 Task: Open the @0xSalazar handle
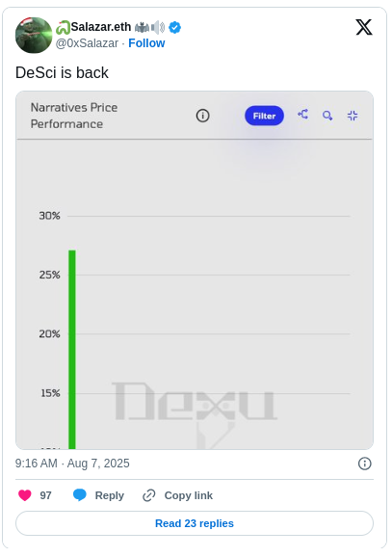tap(87, 43)
